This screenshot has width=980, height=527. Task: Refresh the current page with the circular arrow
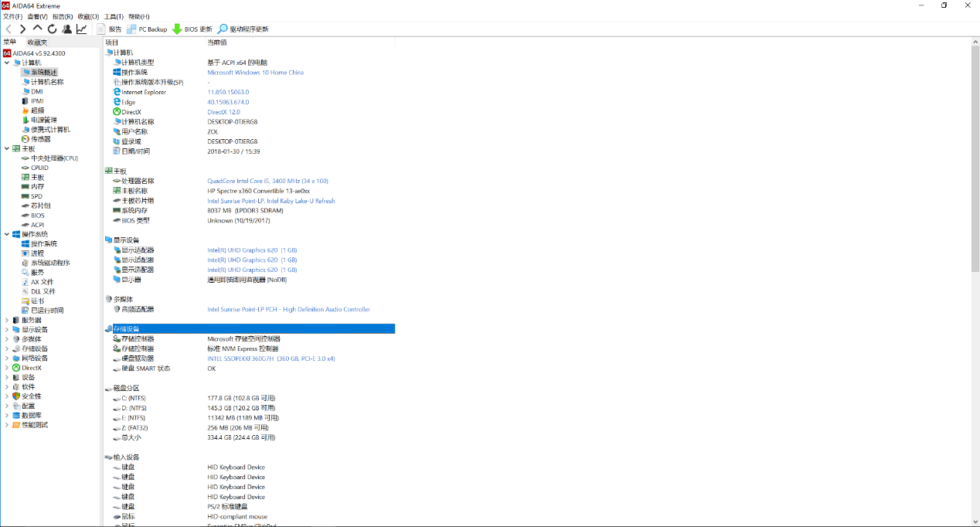pos(53,29)
